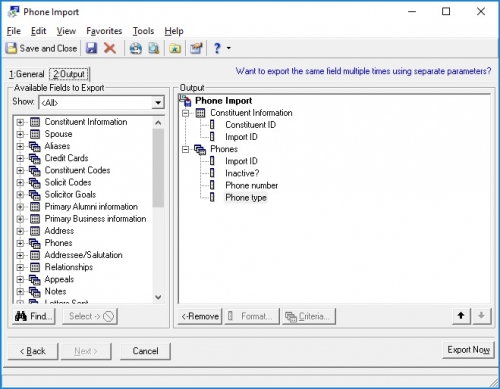Screen dimensions: 500x389
Task: Click the move down arrow button
Action: pyautogui.click(x=481, y=316)
